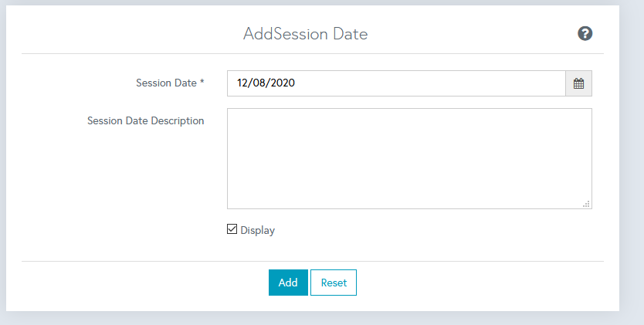Click the gray background outside the form panel
Image resolution: width=644 pixels, height=325 pixels.
point(632,154)
